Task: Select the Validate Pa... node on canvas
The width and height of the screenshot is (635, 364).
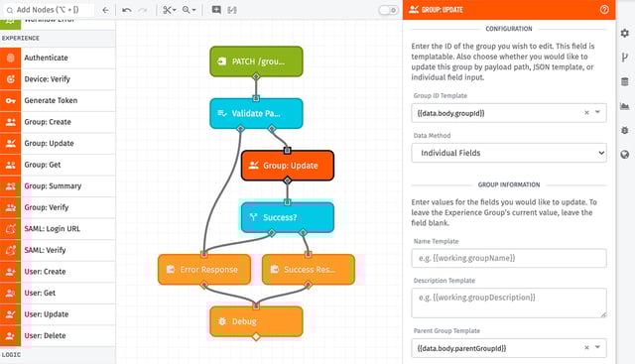Action: click(x=256, y=113)
